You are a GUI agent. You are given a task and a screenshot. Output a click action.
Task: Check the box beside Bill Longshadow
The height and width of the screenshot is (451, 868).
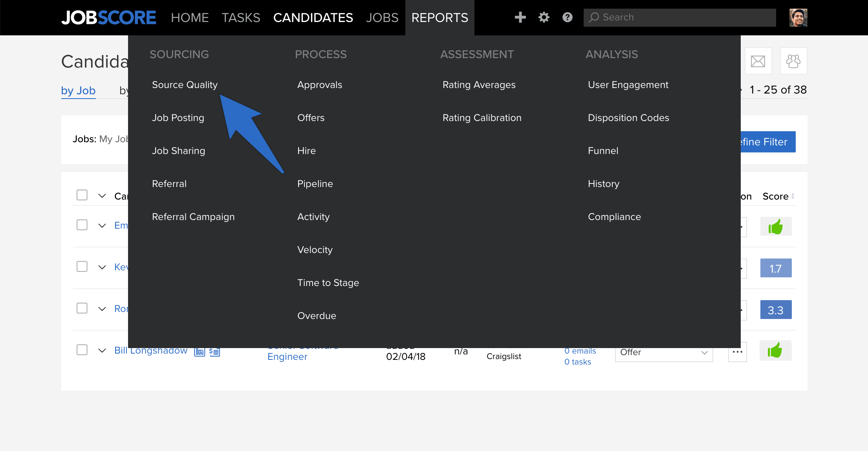tap(82, 350)
